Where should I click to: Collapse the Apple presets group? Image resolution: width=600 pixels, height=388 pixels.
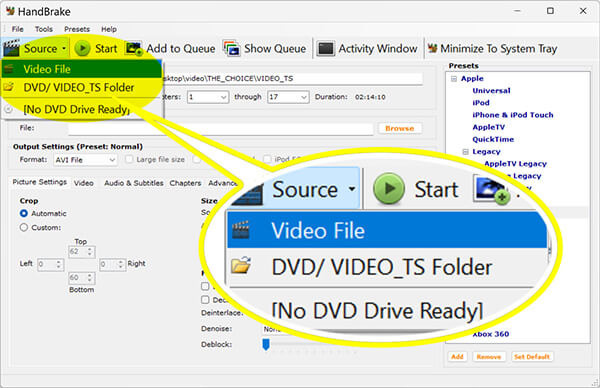click(x=454, y=78)
